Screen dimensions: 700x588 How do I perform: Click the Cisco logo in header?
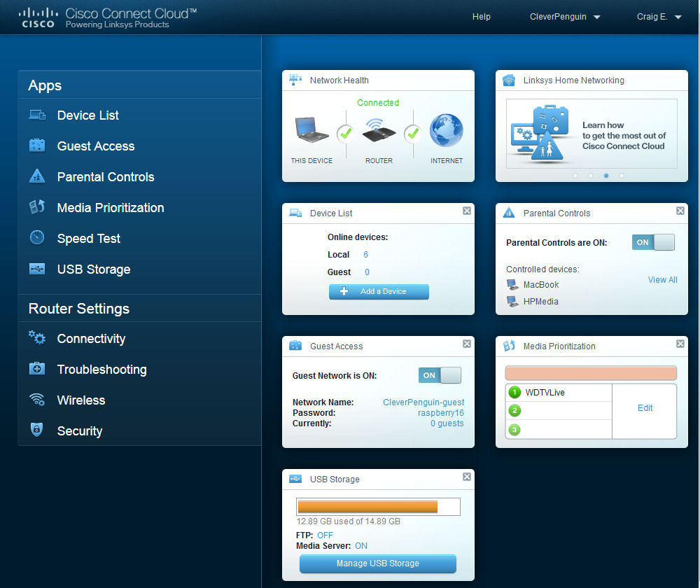click(x=38, y=18)
